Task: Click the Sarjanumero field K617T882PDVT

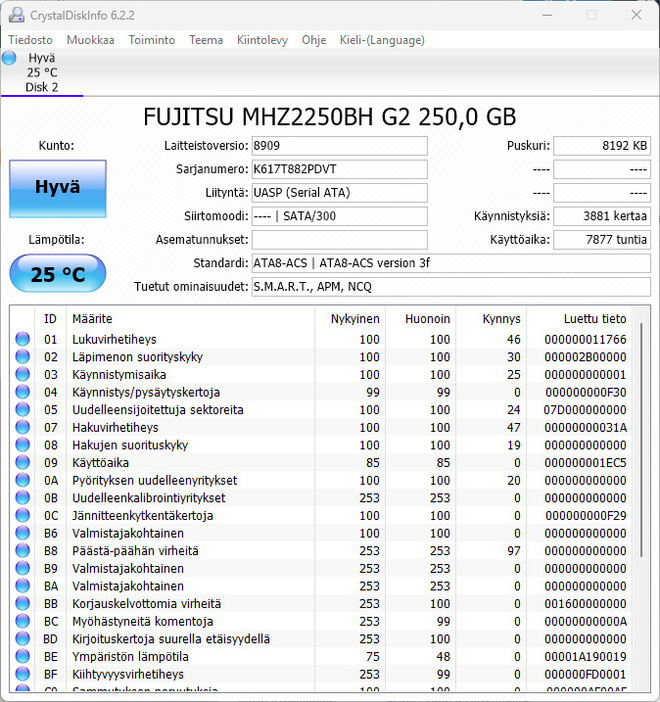Action: 339,169
